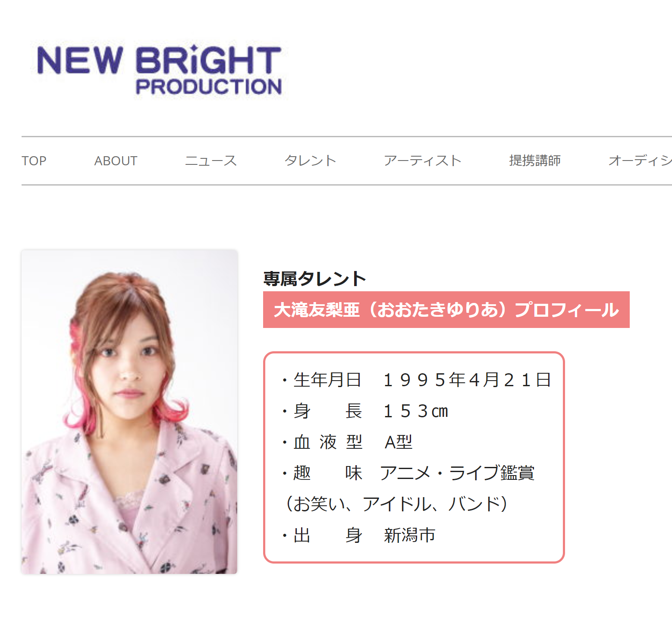
Task: Click the hobby text アニメ・ライブ鑑賞
Action: click(x=457, y=473)
